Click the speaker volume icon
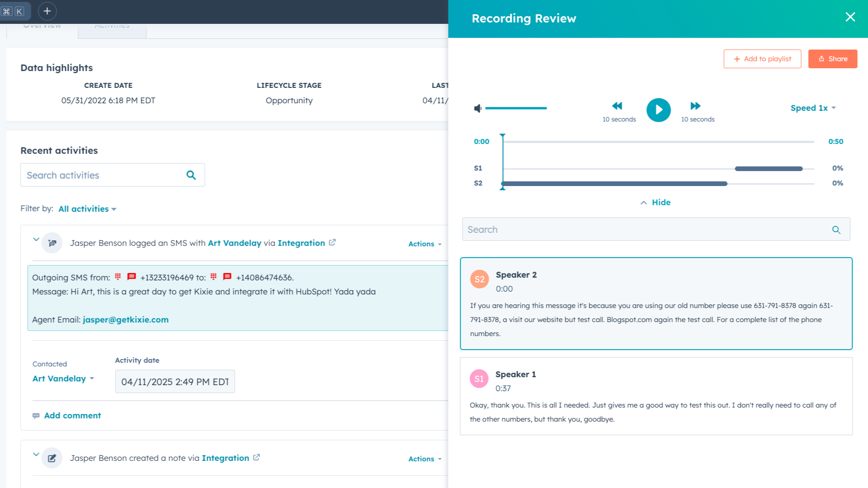The width and height of the screenshot is (868, 488). 477,108
